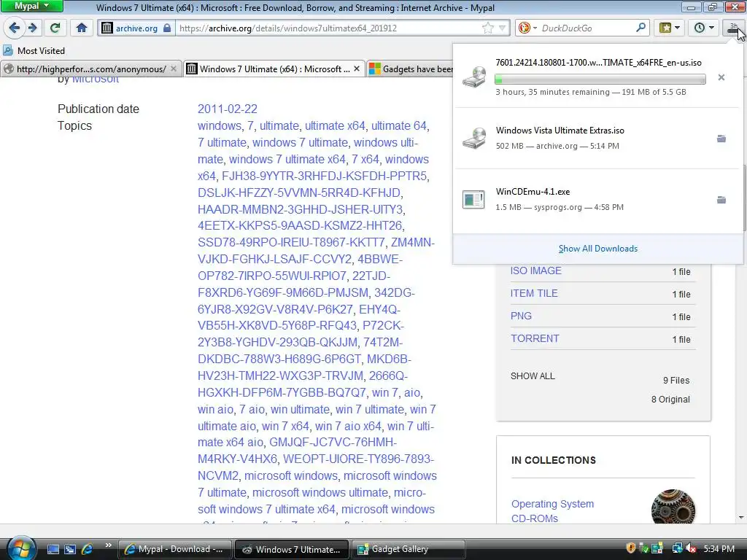The image size is (747, 560).
Task: Click the padlock site identity icon
Action: 167,28
